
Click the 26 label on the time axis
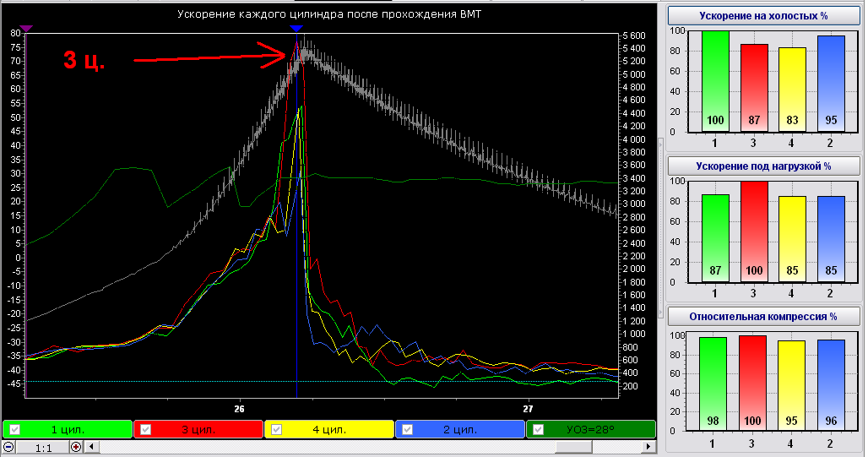click(239, 409)
